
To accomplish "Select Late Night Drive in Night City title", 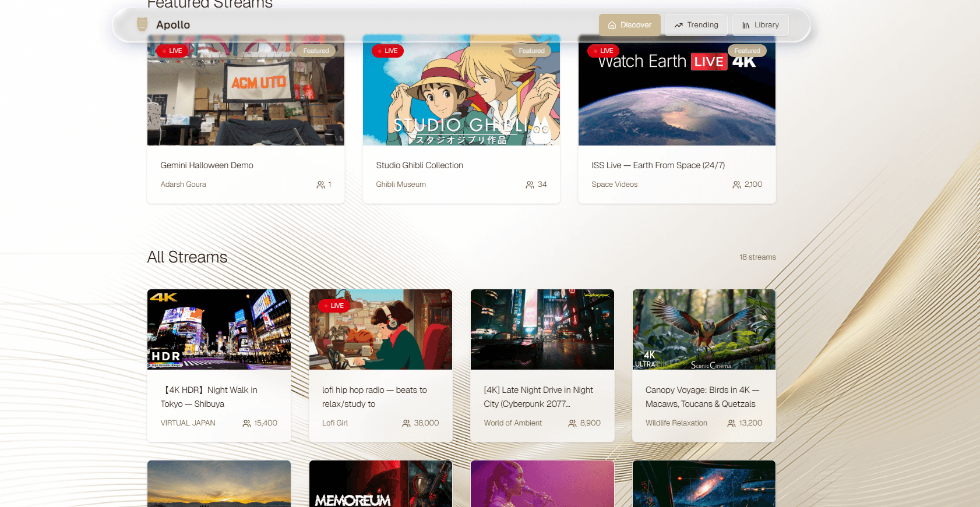I will pyautogui.click(x=538, y=397).
